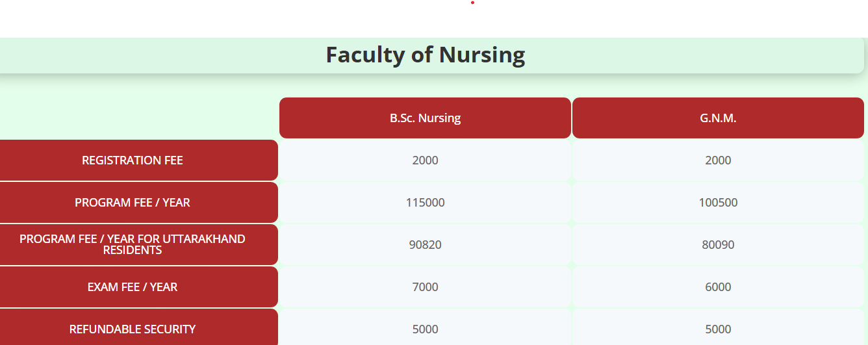Click the 80090 Uttarakhand fee cell
The width and height of the screenshot is (868, 345).
pyautogui.click(x=718, y=245)
